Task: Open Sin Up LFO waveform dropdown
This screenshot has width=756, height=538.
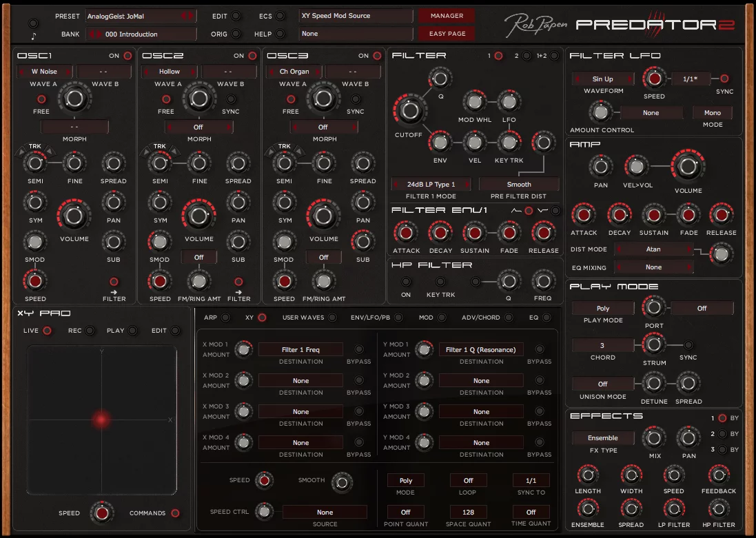Action: (603, 79)
